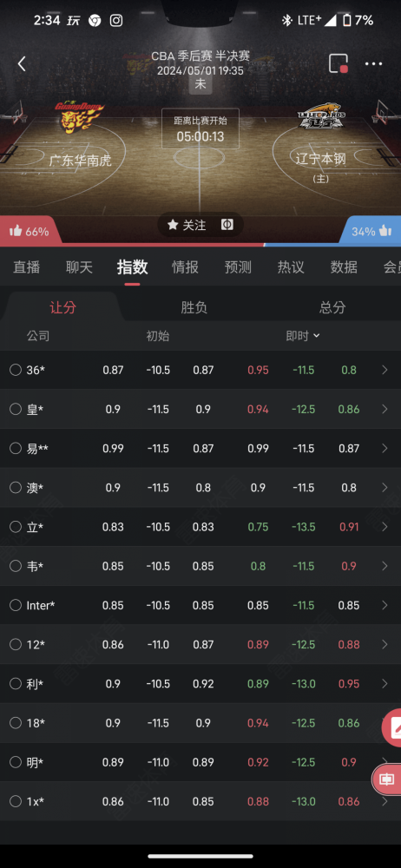Tap the 34% thumbs-up vote
This screenshot has width=401, height=868.
coord(371,232)
